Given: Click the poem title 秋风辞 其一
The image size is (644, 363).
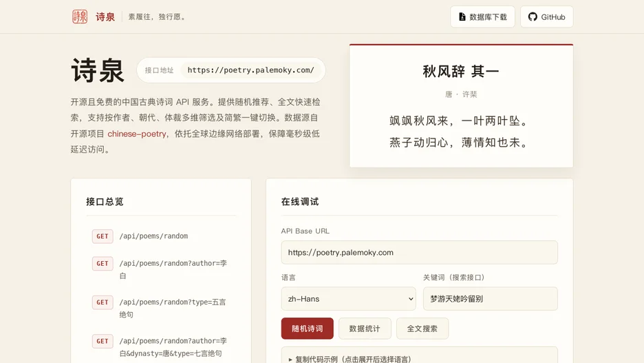Looking at the screenshot, I should [x=461, y=72].
